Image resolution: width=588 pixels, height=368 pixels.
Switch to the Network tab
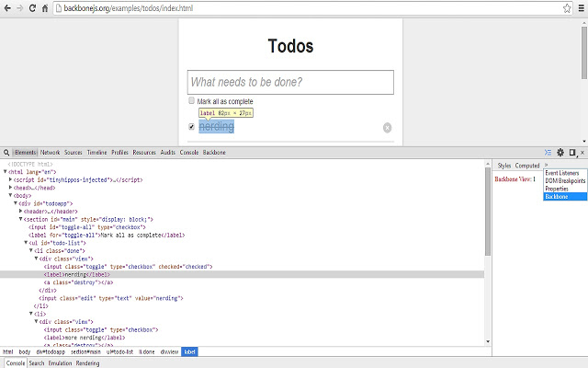(x=50, y=153)
